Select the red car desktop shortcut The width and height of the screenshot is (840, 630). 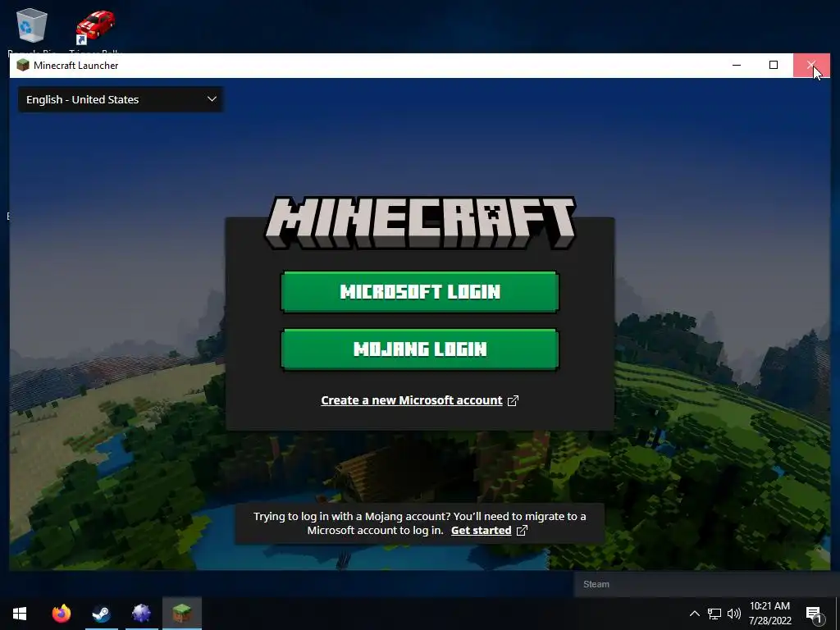pyautogui.click(x=95, y=27)
